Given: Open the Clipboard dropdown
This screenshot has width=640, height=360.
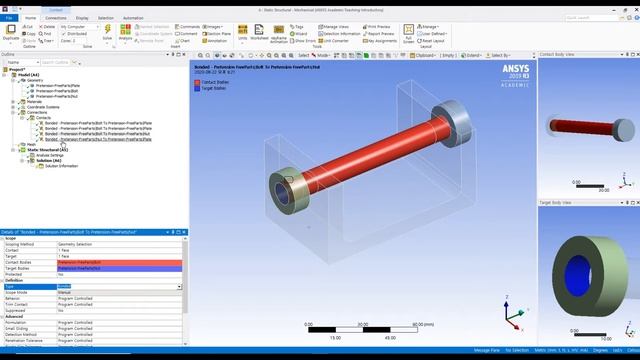Looking at the screenshot, I should [423, 55].
